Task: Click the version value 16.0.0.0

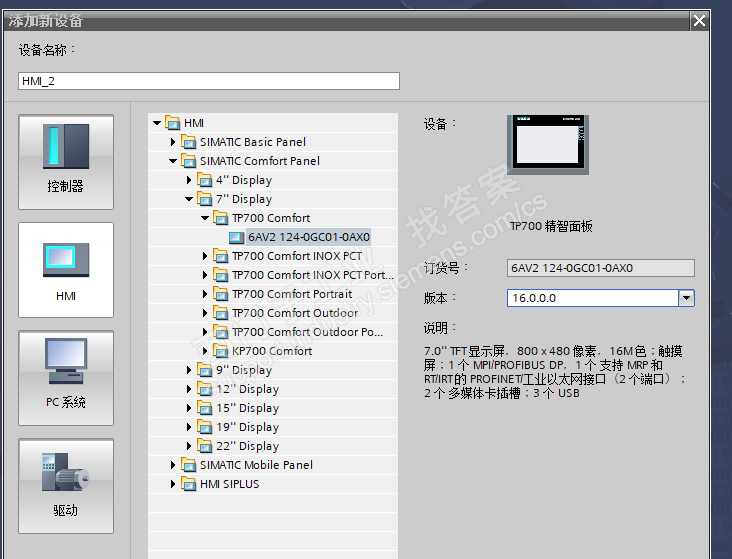Action: pos(534,298)
